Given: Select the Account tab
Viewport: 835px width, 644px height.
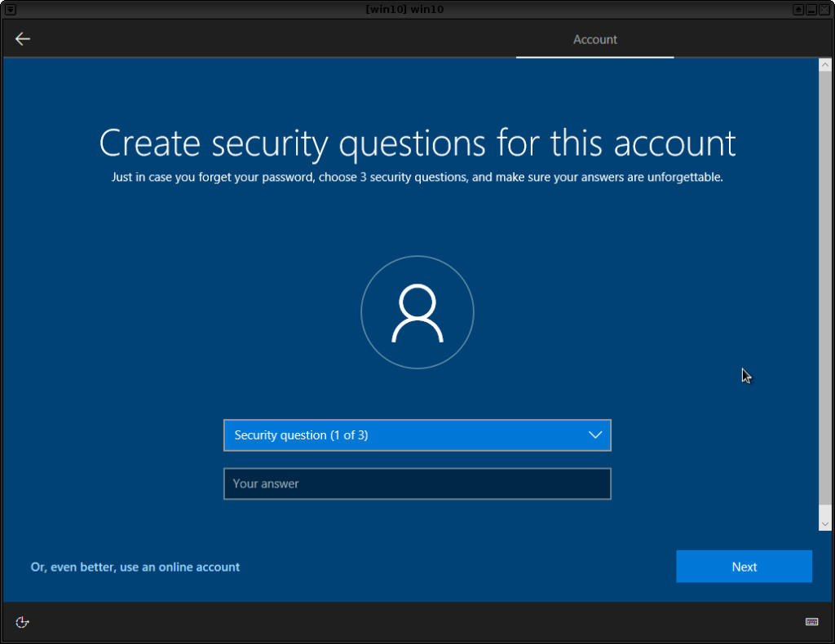Looking at the screenshot, I should click(594, 39).
